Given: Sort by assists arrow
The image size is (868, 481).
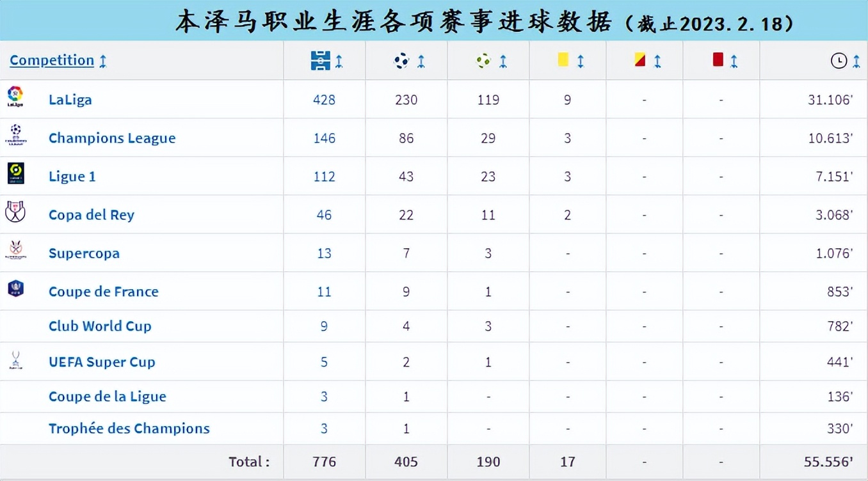Looking at the screenshot, I should click(503, 61).
